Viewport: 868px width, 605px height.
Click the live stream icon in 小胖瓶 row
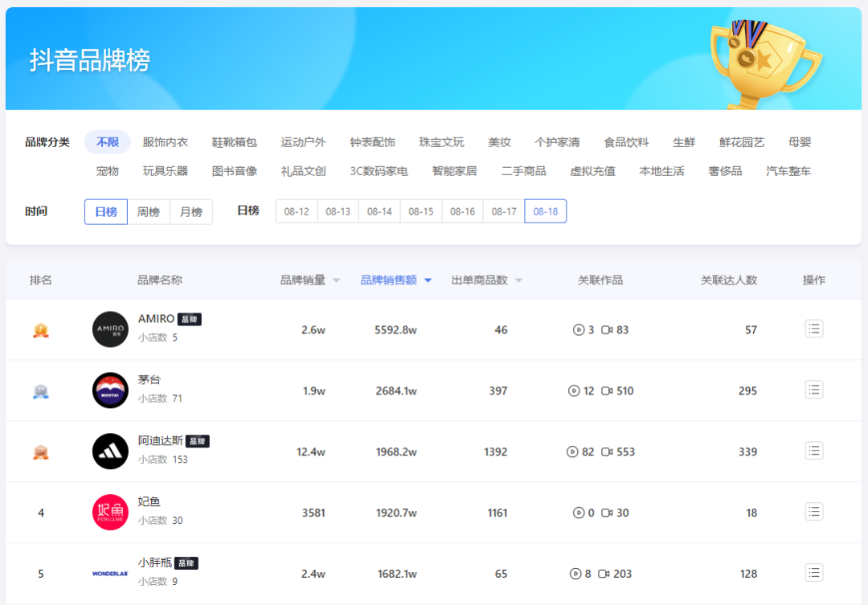click(x=575, y=574)
